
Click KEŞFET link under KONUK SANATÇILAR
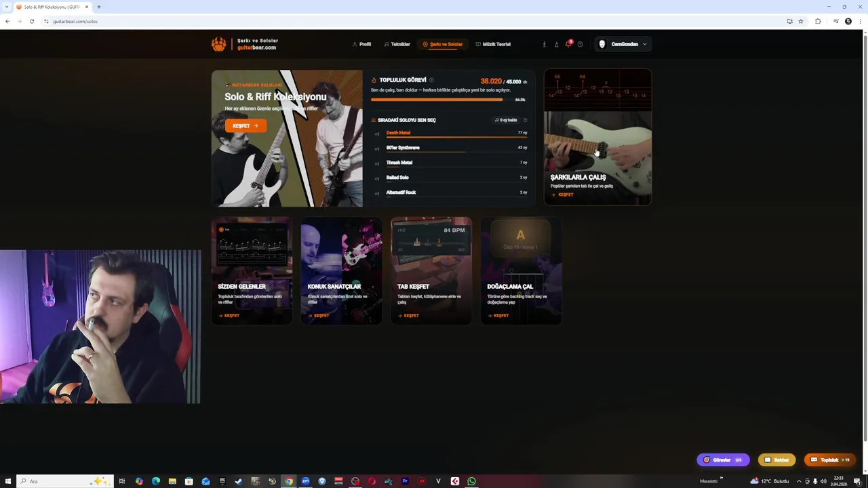pos(319,316)
